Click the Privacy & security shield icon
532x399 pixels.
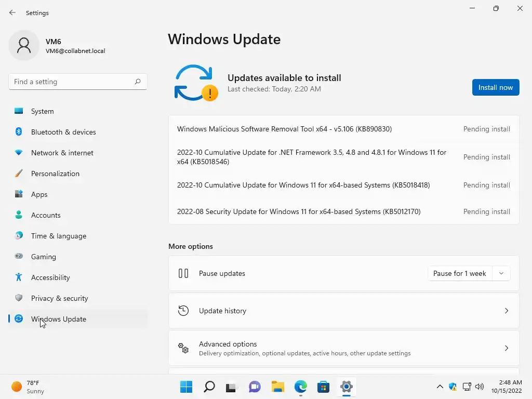[19, 298]
